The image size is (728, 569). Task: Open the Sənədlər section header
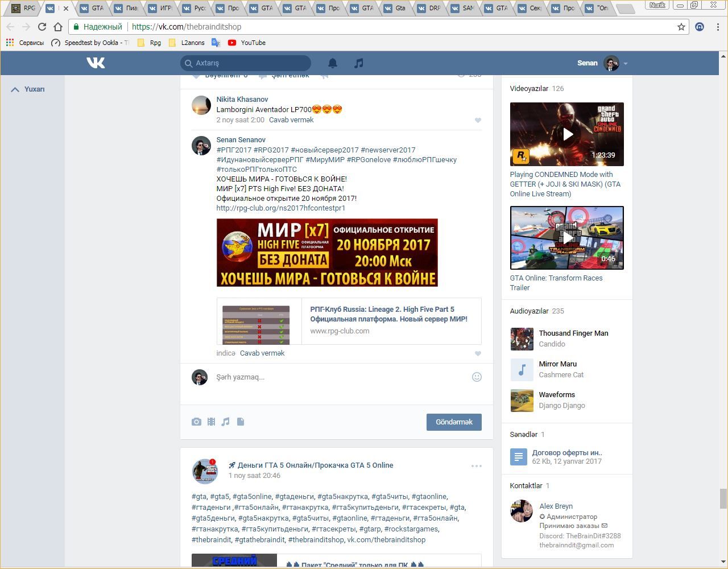point(527,435)
